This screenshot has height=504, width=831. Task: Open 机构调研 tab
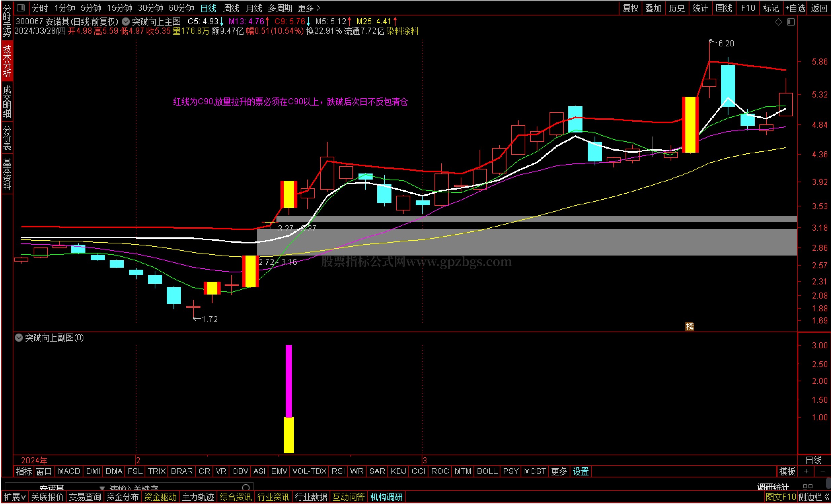click(x=386, y=497)
